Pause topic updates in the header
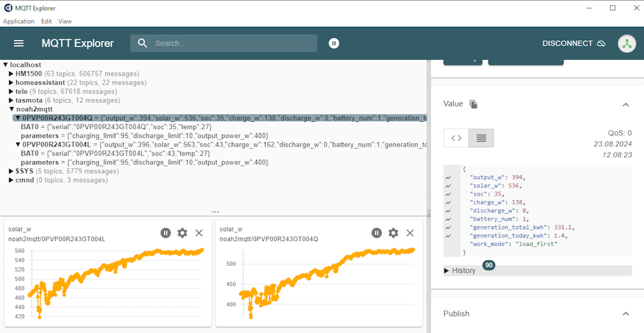644x333 pixels. (334, 43)
